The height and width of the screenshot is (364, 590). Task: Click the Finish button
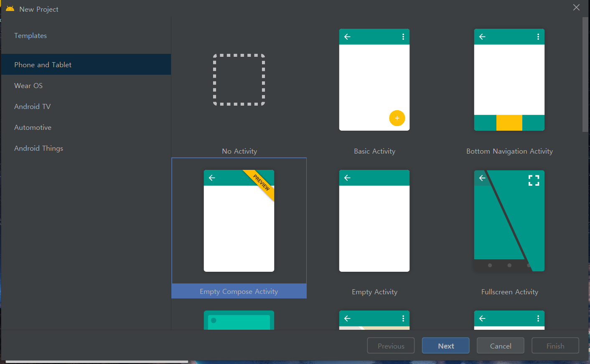(555, 346)
